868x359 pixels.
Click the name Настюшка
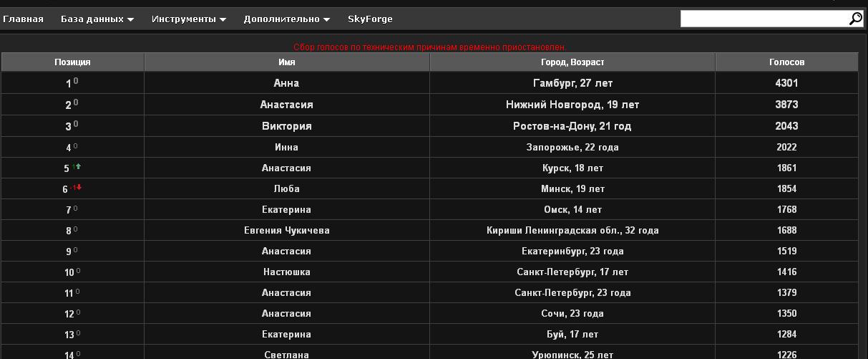[x=286, y=272]
